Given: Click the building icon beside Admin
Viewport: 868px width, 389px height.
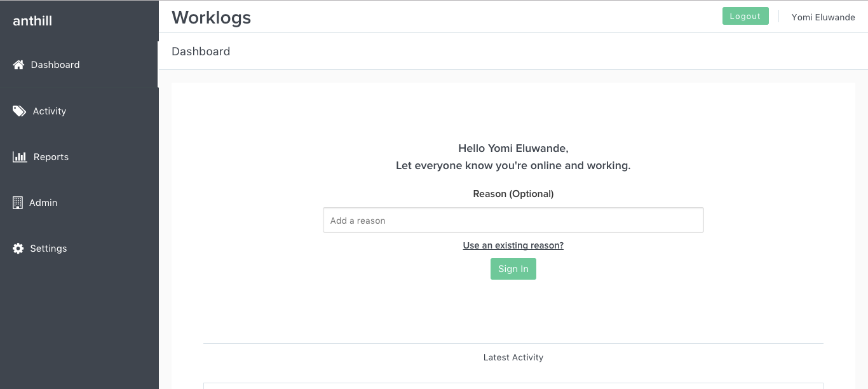Looking at the screenshot, I should 18,203.
